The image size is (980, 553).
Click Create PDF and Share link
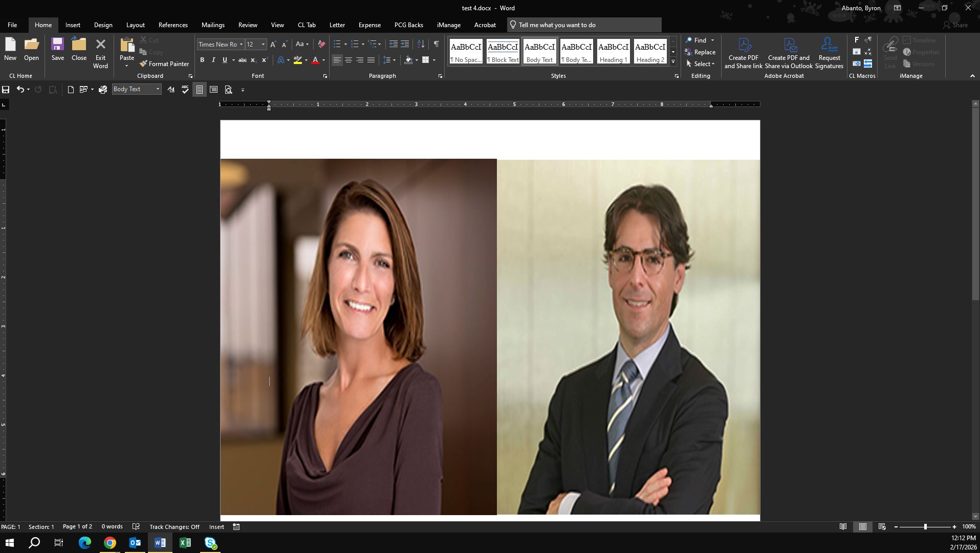743,52
